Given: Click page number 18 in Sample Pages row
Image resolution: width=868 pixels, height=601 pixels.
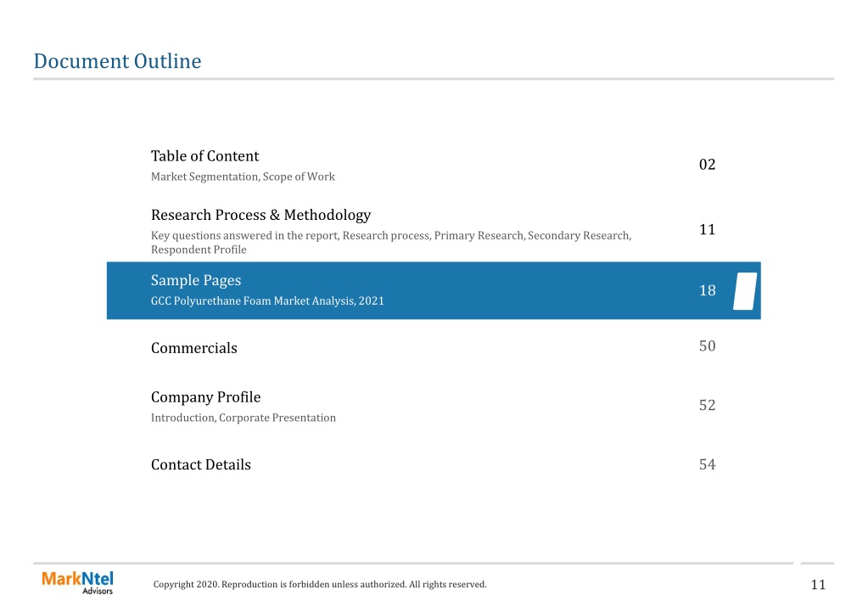Looking at the screenshot, I should pyautogui.click(x=707, y=290).
